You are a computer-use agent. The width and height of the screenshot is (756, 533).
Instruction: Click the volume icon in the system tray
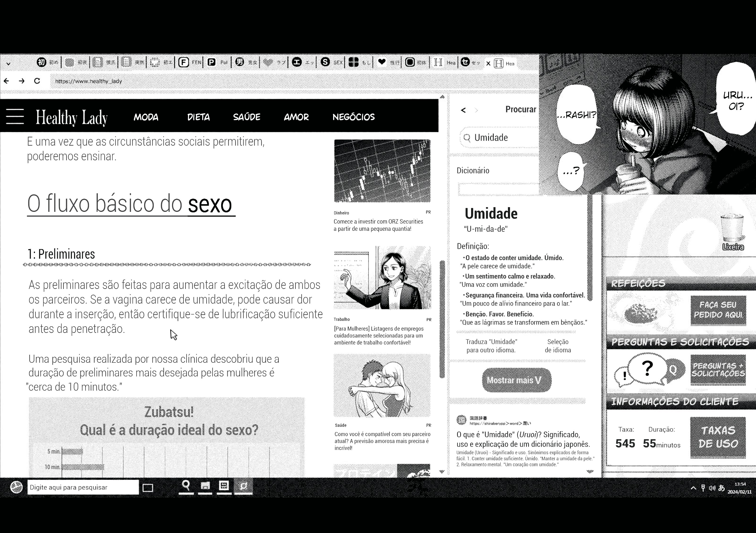tap(712, 488)
